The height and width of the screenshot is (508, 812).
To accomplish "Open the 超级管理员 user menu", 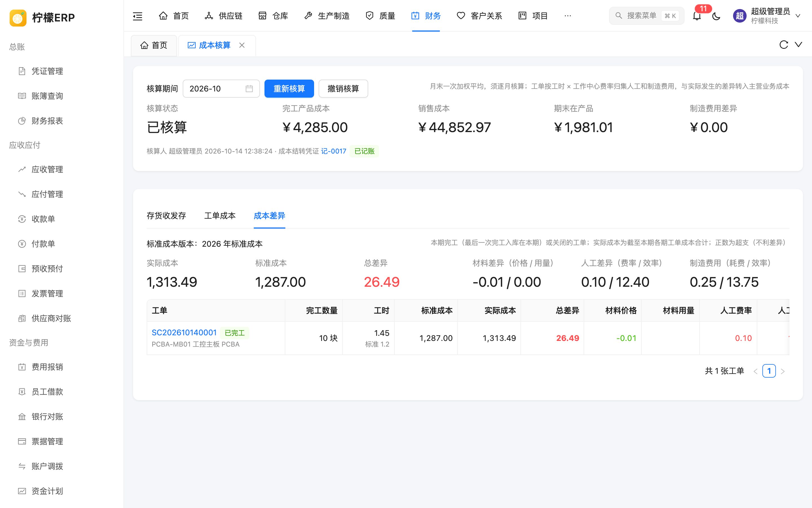I will tap(767, 16).
